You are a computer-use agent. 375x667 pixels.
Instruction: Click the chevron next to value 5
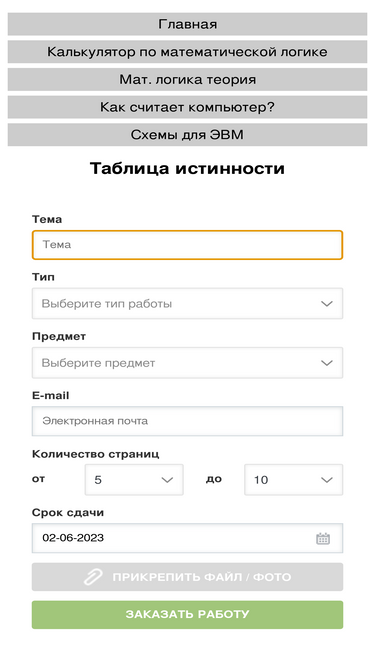click(167, 480)
